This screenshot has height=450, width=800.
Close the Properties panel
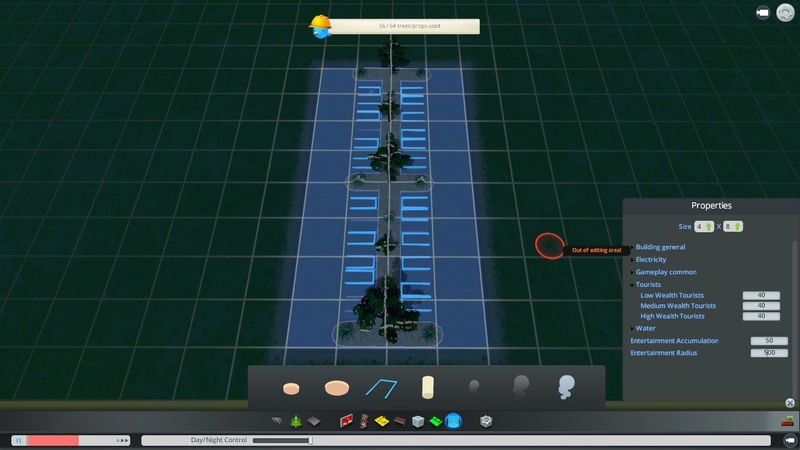click(x=789, y=403)
